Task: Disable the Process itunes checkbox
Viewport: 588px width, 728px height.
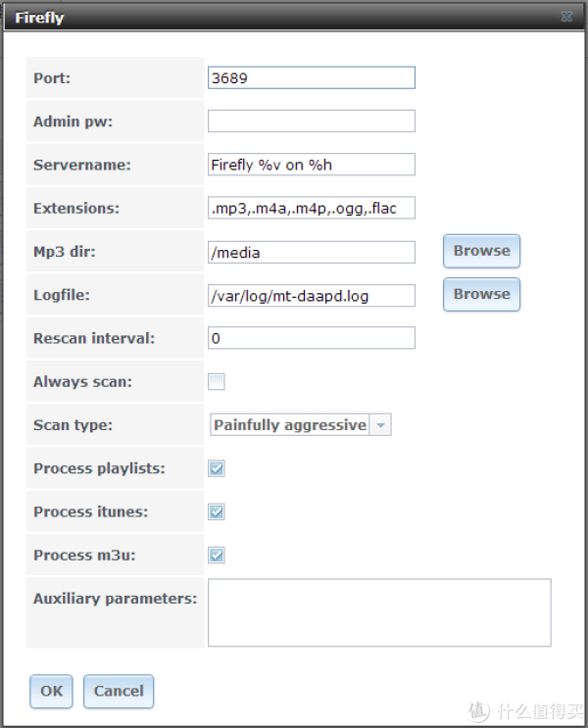Action: (x=217, y=511)
